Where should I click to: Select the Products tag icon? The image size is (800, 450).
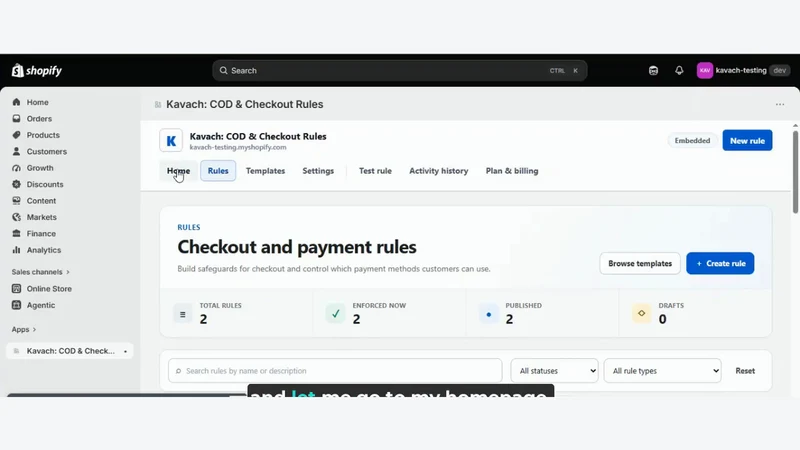[16, 135]
